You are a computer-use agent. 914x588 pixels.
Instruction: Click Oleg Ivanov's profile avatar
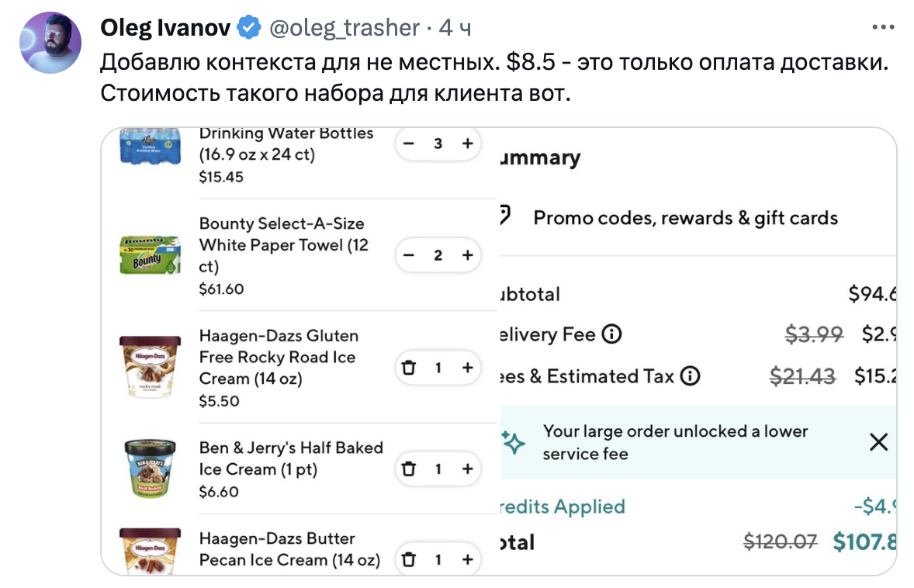[50, 43]
